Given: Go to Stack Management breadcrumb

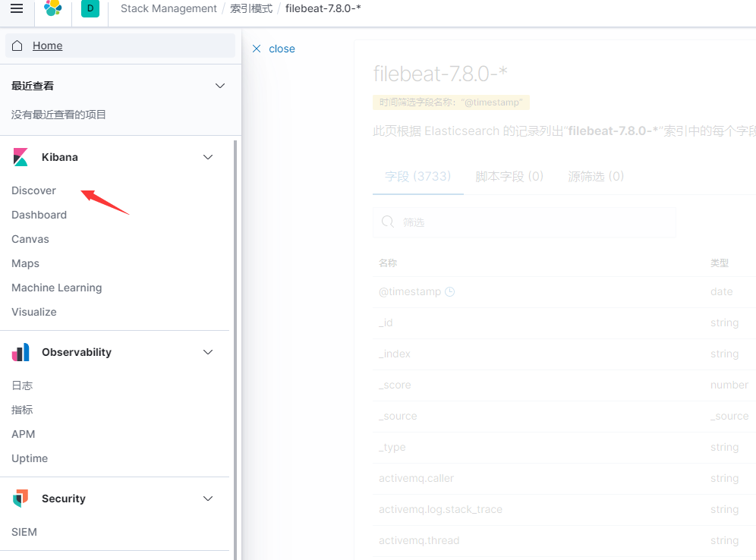Looking at the screenshot, I should [x=169, y=8].
